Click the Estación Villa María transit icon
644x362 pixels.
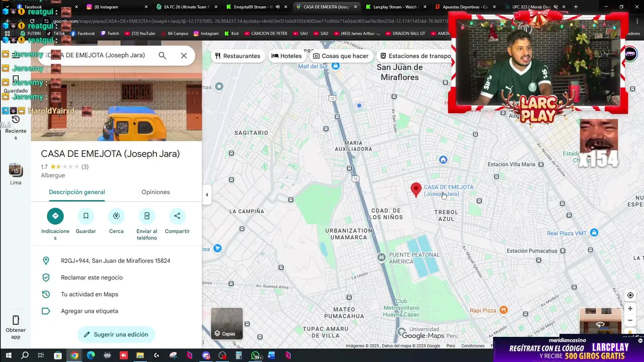(541, 164)
